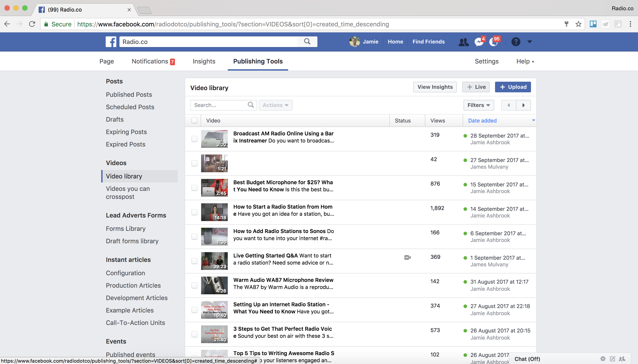Select the Best Budget Microphone video checkbox
Image resolution: width=638 pixels, height=364 pixels.
pyautogui.click(x=194, y=188)
